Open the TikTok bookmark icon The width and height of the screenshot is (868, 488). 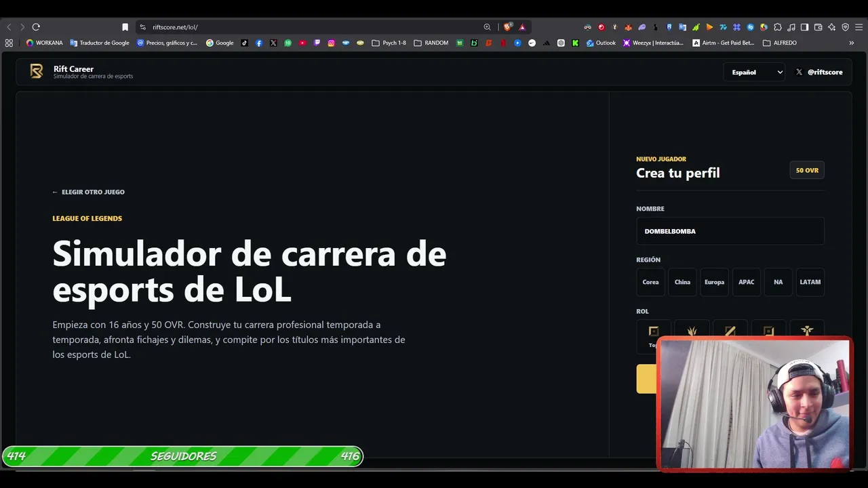(x=244, y=43)
